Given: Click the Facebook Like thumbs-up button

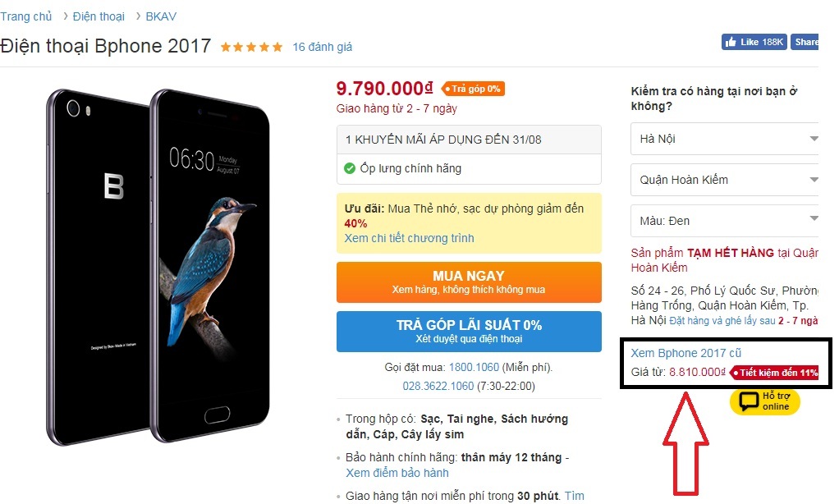Looking at the screenshot, I should pyautogui.click(x=754, y=42).
